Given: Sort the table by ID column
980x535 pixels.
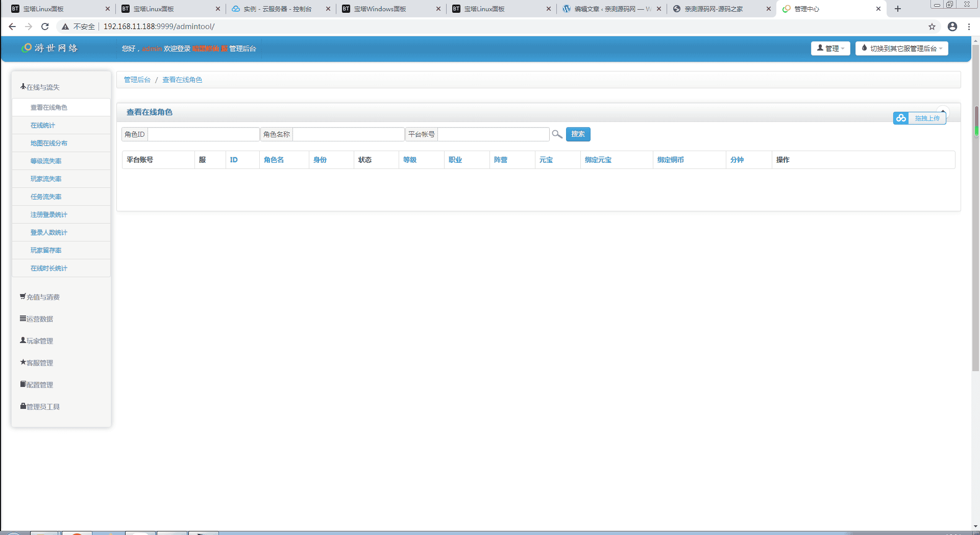Looking at the screenshot, I should pos(234,160).
